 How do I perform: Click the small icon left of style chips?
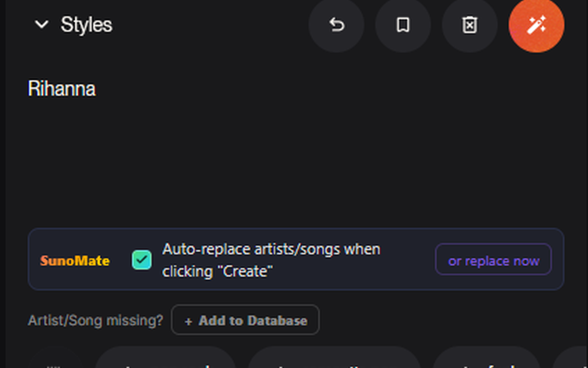pyautogui.click(x=54, y=363)
